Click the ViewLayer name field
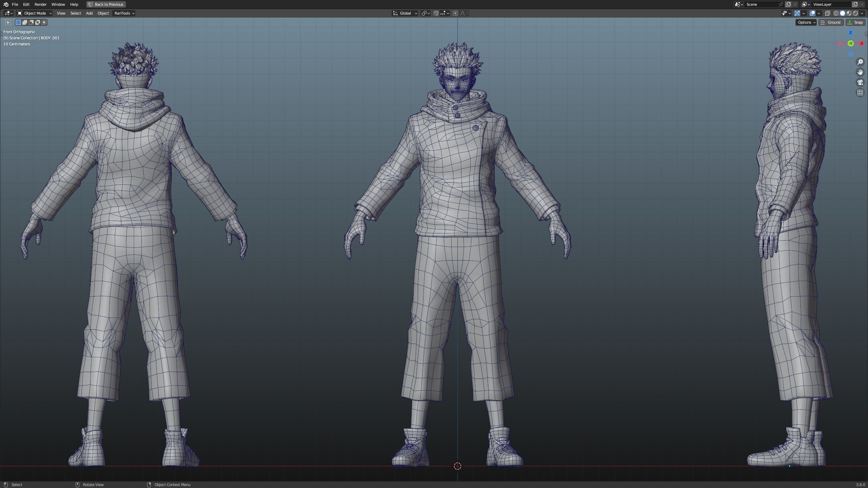The width and height of the screenshot is (868, 488). pyautogui.click(x=831, y=4)
